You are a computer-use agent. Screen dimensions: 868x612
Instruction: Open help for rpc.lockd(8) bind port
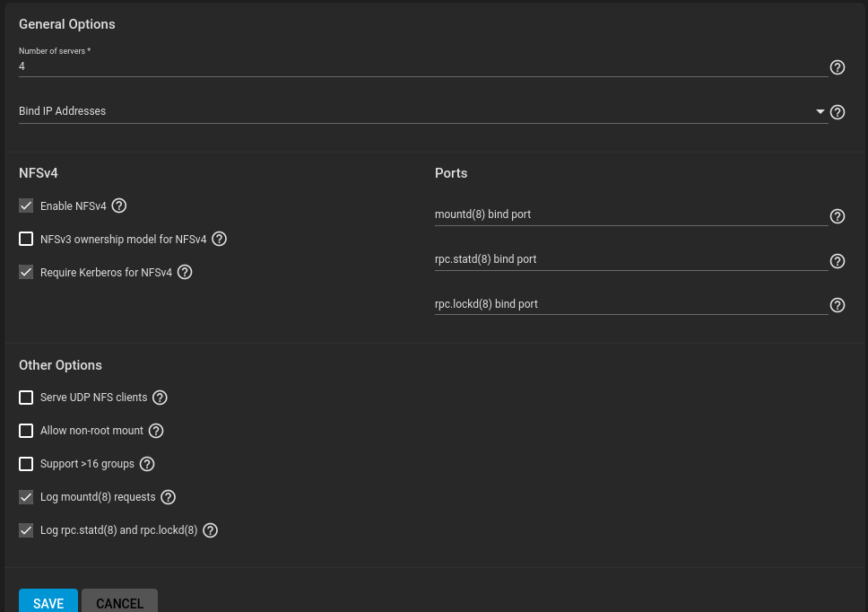pos(837,305)
